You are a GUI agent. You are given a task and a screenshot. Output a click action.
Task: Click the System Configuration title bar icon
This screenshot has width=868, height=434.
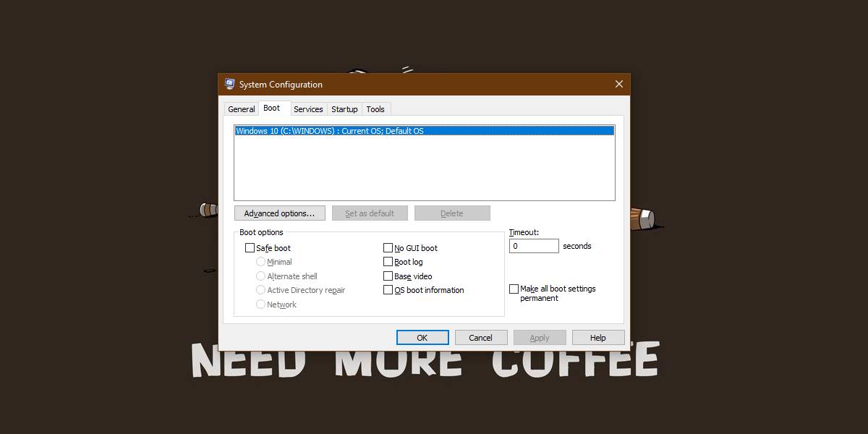[x=230, y=84]
